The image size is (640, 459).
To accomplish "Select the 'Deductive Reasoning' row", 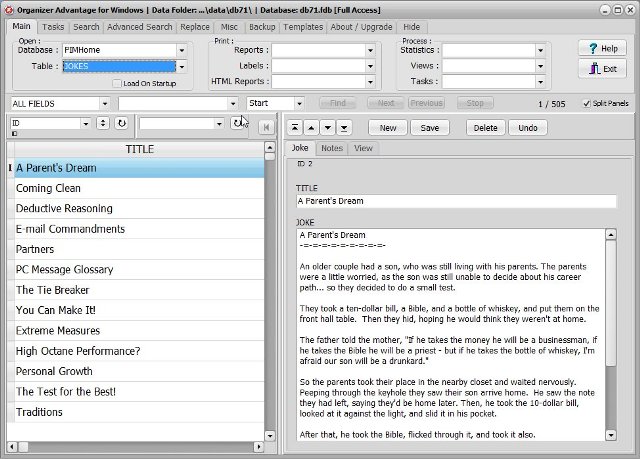I will (x=139, y=208).
